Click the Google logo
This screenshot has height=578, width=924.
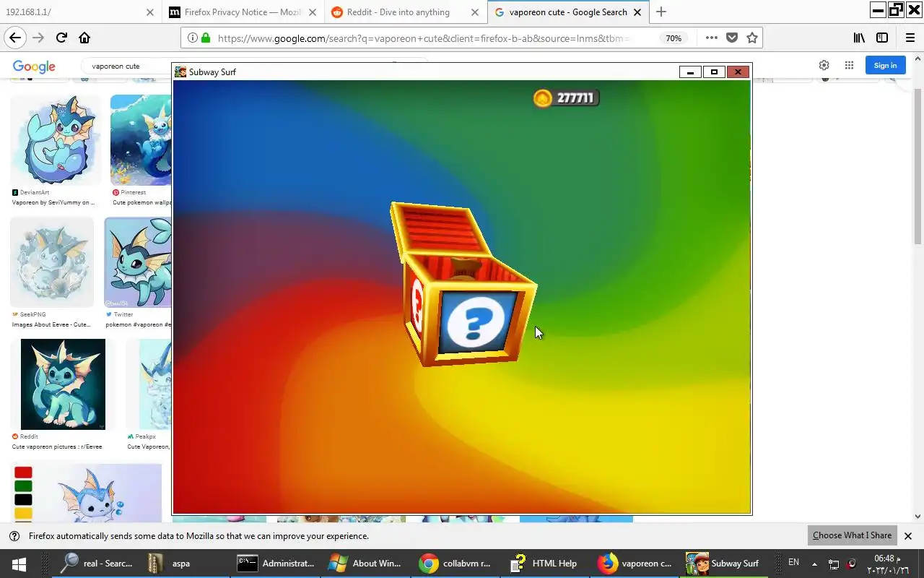click(x=34, y=66)
